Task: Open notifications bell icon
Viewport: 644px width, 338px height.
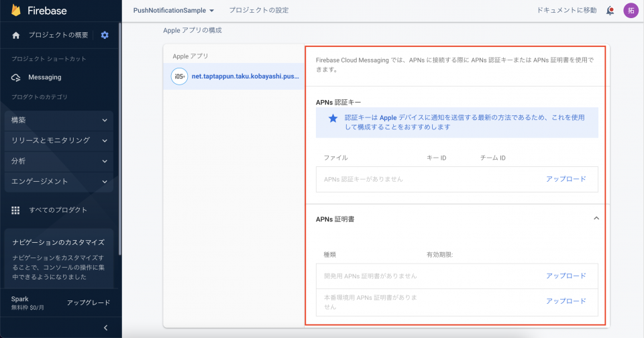Action: click(x=610, y=11)
